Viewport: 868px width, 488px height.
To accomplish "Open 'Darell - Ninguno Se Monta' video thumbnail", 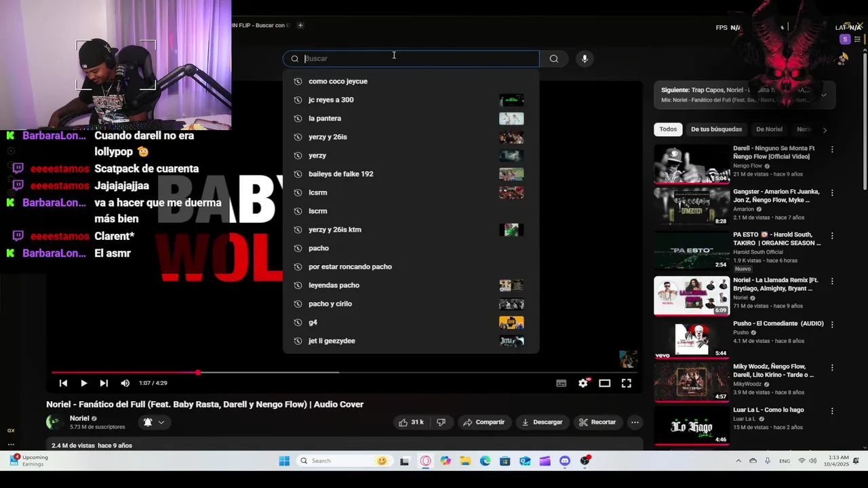I will click(x=692, y=164).
